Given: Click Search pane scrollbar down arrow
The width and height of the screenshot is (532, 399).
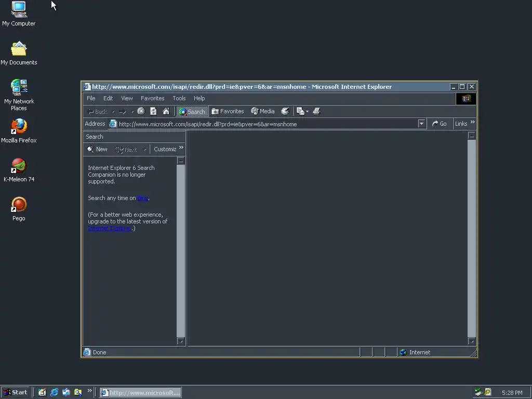Looking at the screenshot, I should click(x=181, y=341).
